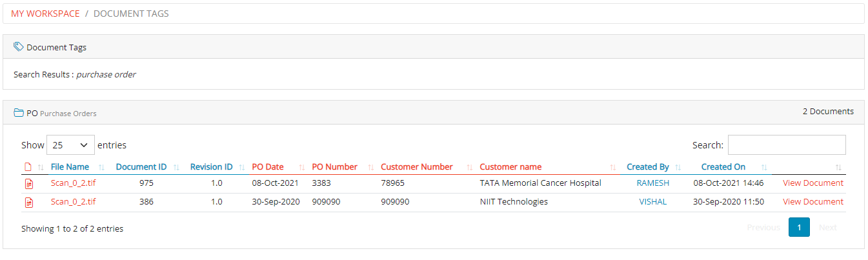The image size is (868, 260).
Task: Click the file icon in the NIIT Technologies row
Action: (28, 202)
